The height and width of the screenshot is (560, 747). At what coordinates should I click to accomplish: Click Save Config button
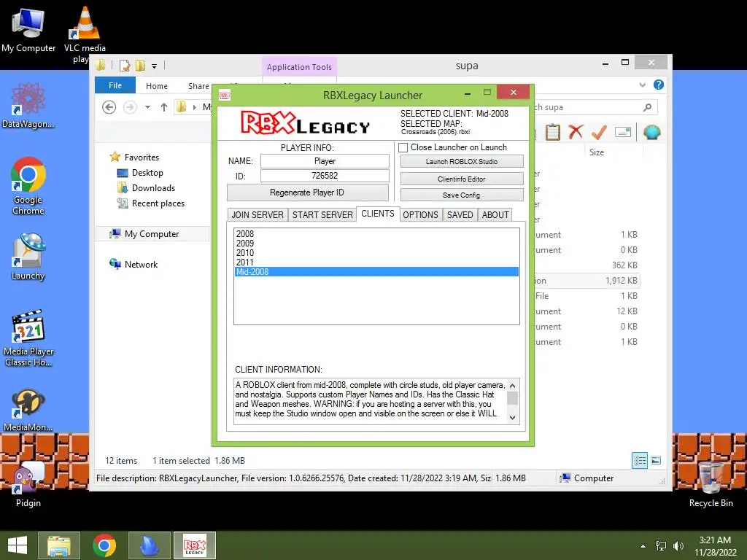click(x=462, y=195)
